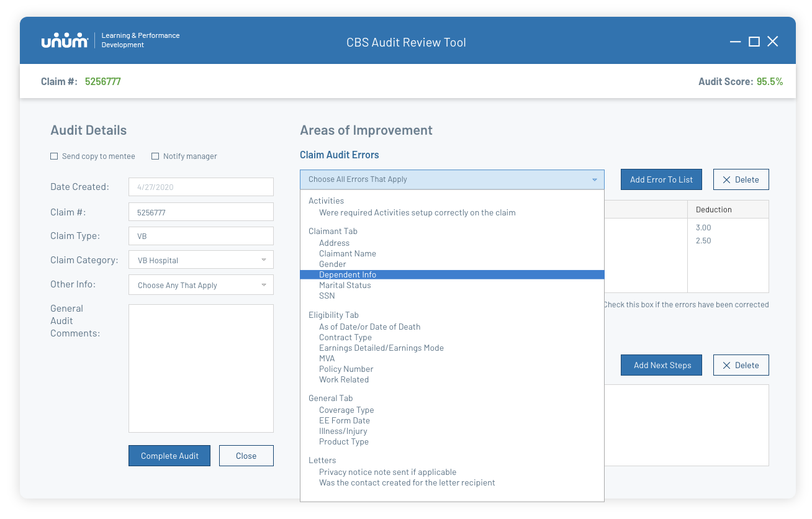
Task: Click the Claim # input field
Action: 201,212
